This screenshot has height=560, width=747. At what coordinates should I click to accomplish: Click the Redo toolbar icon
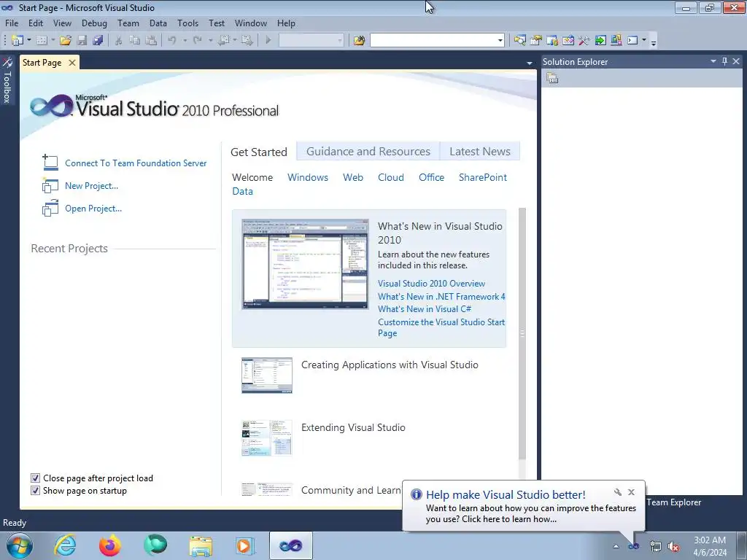[x=197, y=41]
